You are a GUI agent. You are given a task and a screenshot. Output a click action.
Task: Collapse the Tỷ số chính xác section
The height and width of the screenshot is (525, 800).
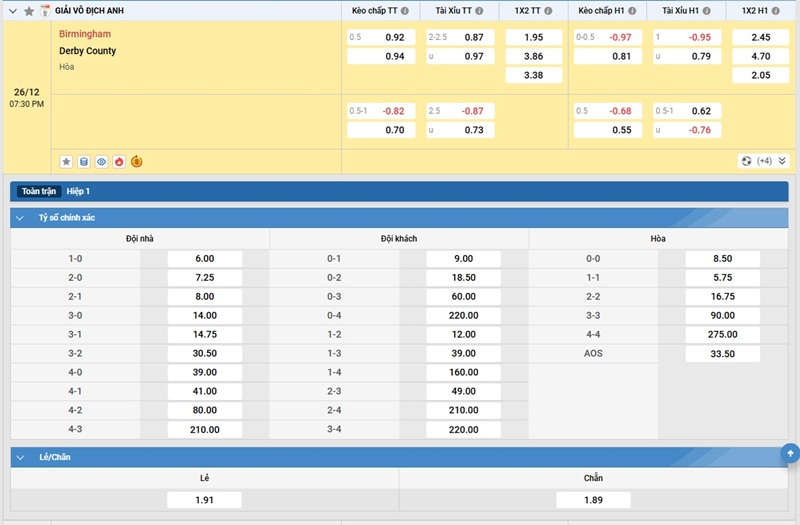[x=20, y=218]
